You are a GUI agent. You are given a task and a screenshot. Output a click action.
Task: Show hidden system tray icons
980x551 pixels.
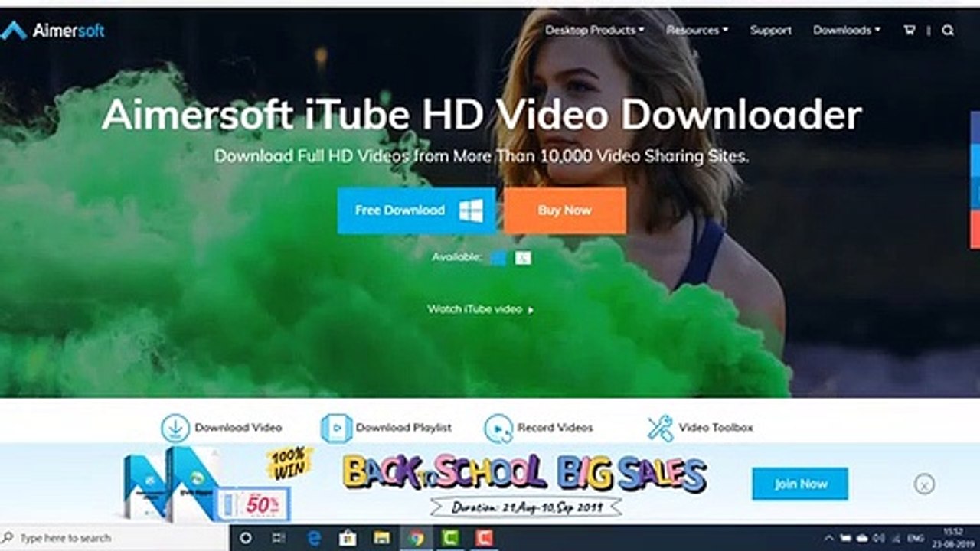(829, 538)
